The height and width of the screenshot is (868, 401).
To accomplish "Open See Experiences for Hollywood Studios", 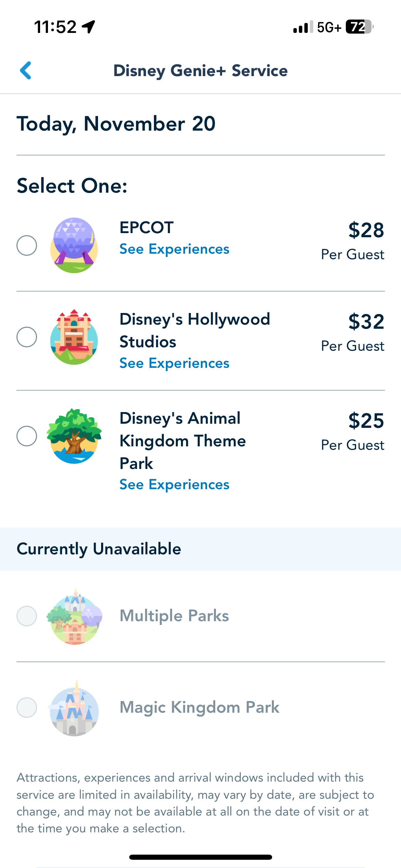I will (174, 363).
